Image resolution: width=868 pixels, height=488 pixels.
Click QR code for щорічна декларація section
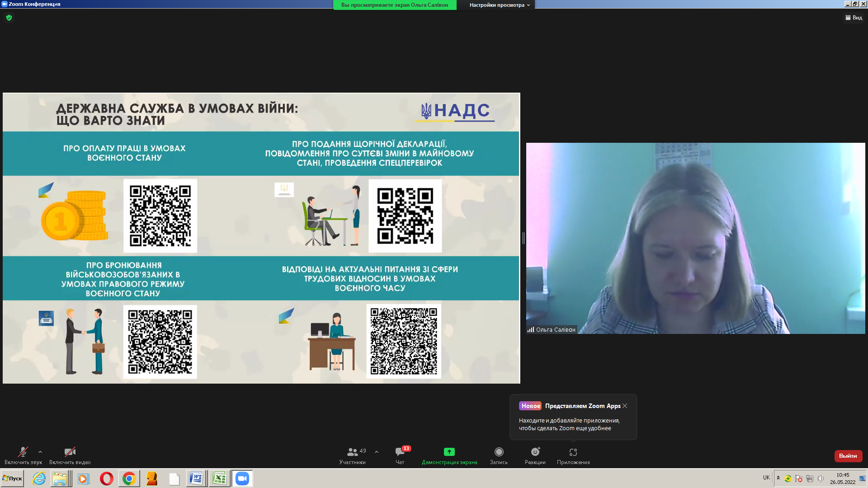tap(405, 216)
